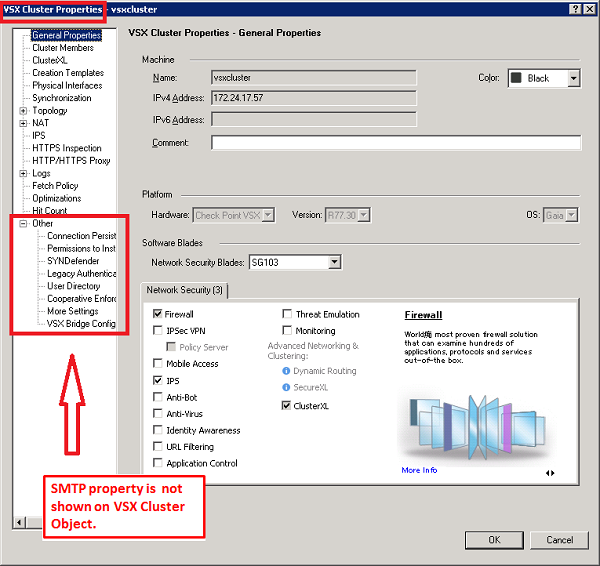The height and width of the screenshot is (566, 600).
Task: Open the More Info link
Action: click(x=419, y=470)
